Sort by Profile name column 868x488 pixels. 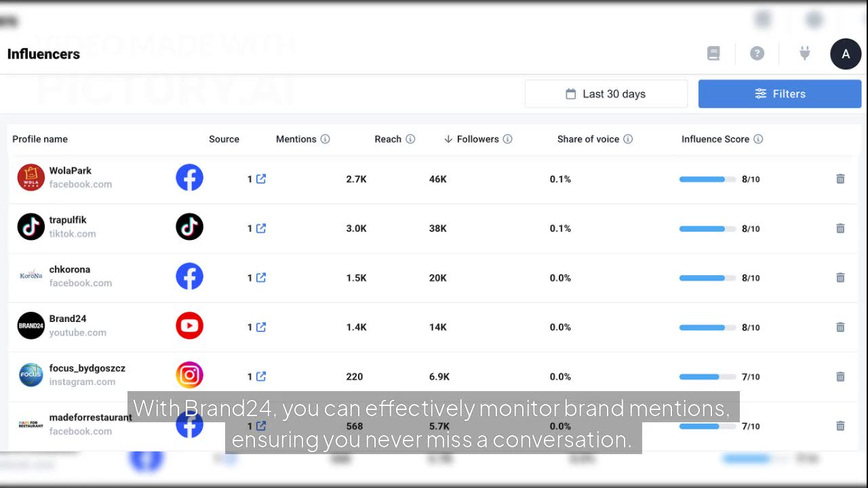(x=40, y=139)
